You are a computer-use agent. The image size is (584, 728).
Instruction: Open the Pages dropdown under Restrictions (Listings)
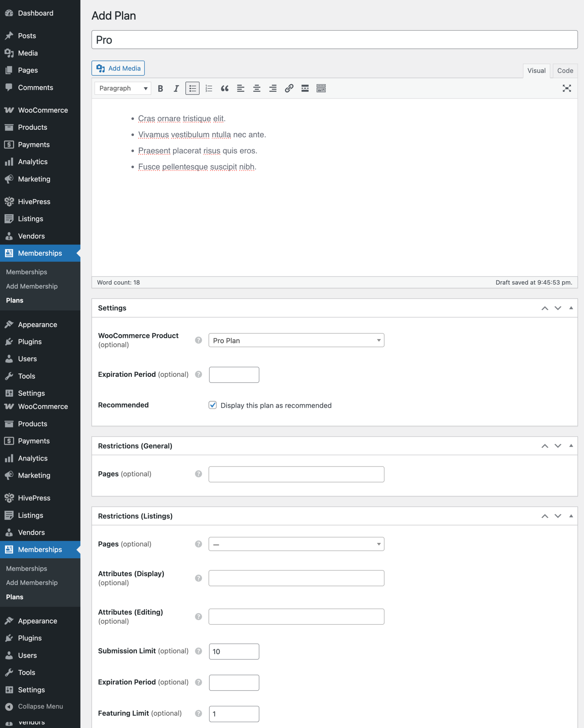[296, 544]
